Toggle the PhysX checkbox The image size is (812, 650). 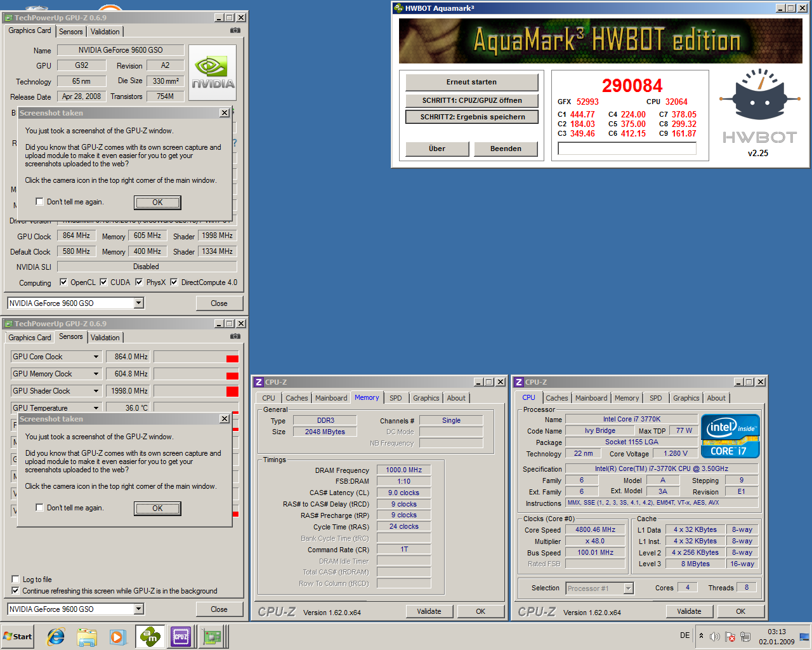click(139, 282)
